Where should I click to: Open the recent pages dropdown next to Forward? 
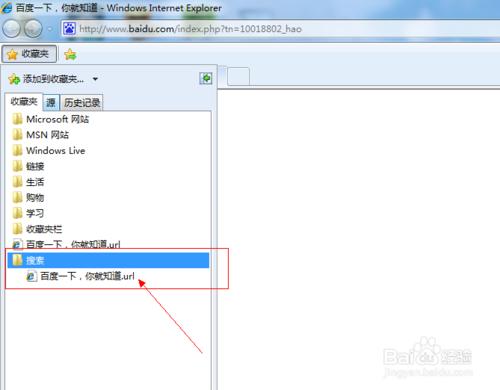pos(50,29)
